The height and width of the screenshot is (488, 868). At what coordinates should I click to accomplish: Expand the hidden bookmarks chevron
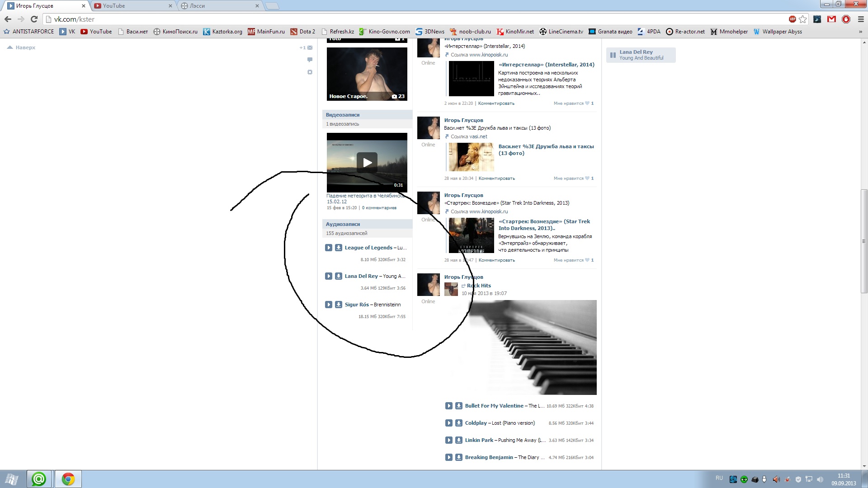click(x=860, y=32)
